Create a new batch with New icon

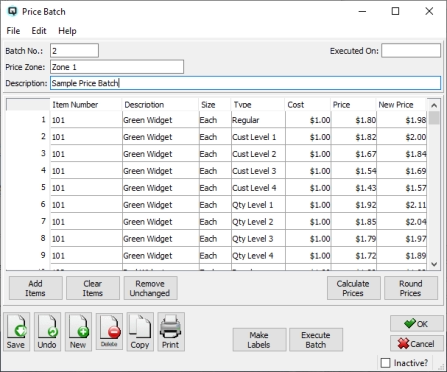click(x=78, y=332)
